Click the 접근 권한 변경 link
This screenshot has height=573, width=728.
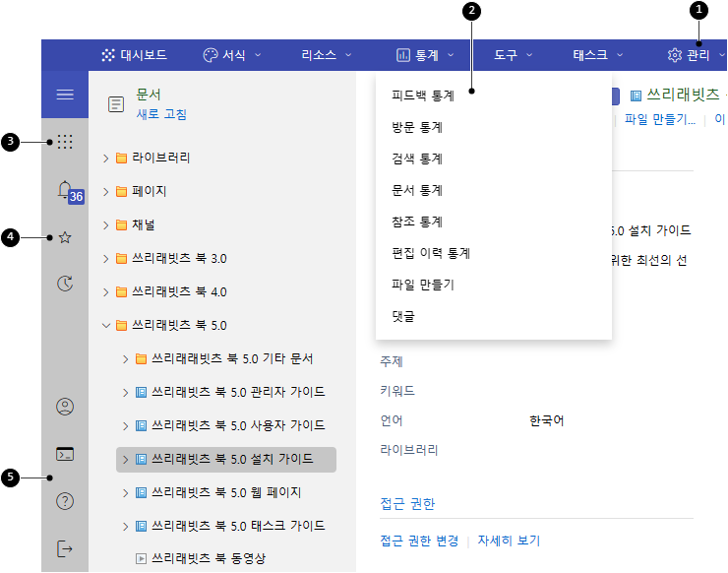point(419,541)
